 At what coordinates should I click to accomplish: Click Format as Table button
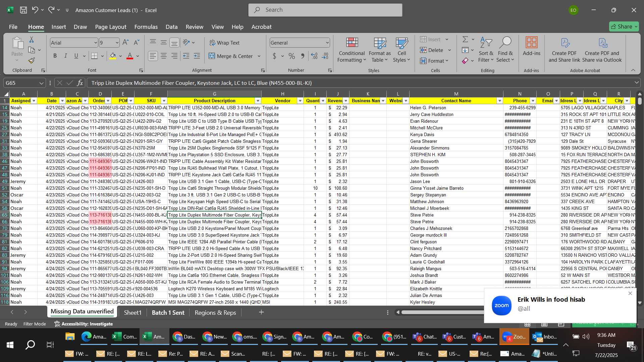pos(380,50)
